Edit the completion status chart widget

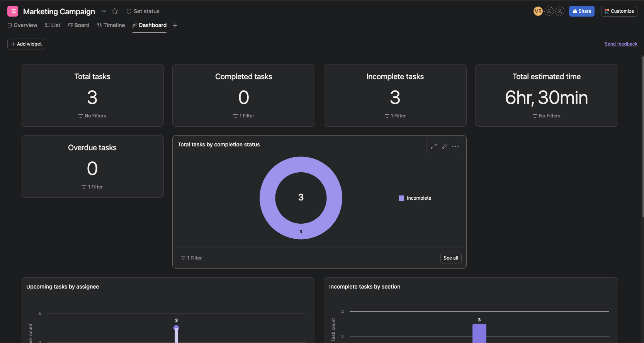point(445,146)
